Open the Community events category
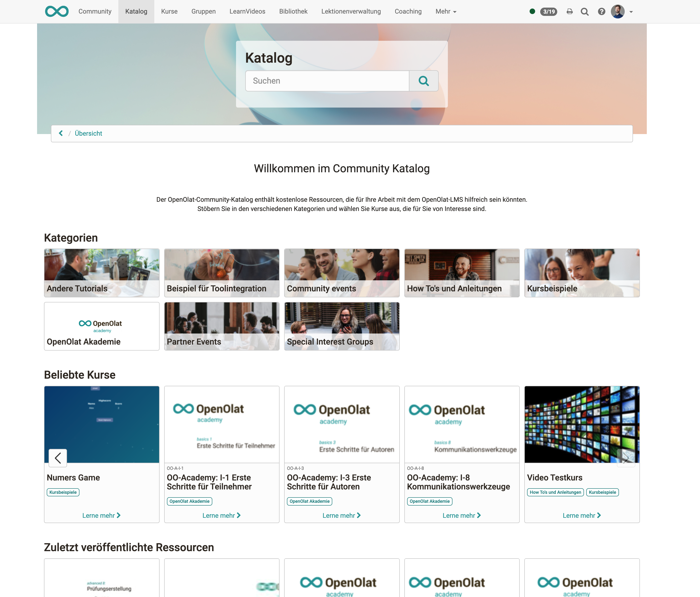700x597 pixels. (341, 273)
